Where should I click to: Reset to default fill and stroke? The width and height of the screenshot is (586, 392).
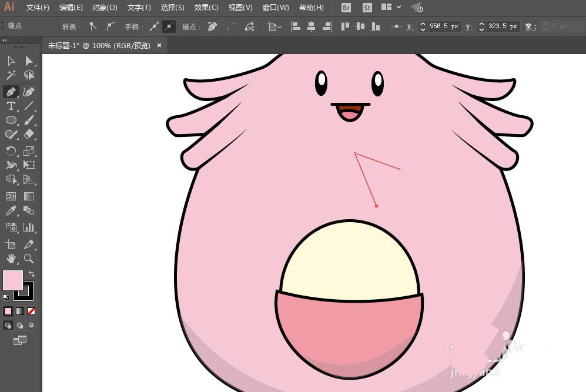coord(6,297)
